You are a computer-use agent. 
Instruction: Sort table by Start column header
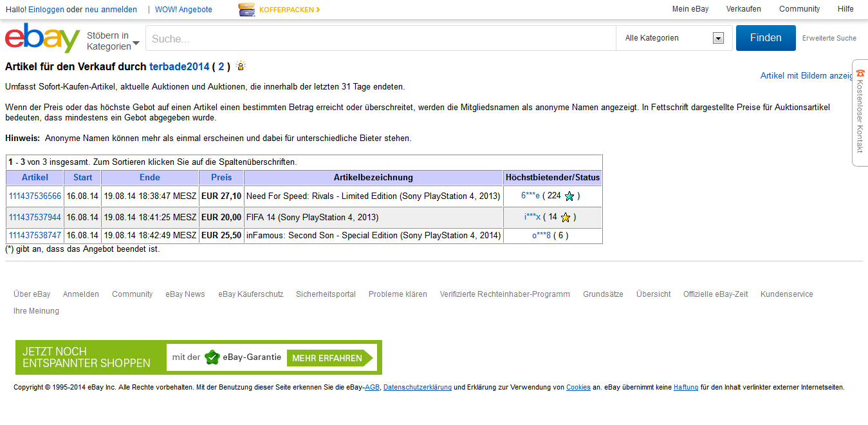[82, 177]
